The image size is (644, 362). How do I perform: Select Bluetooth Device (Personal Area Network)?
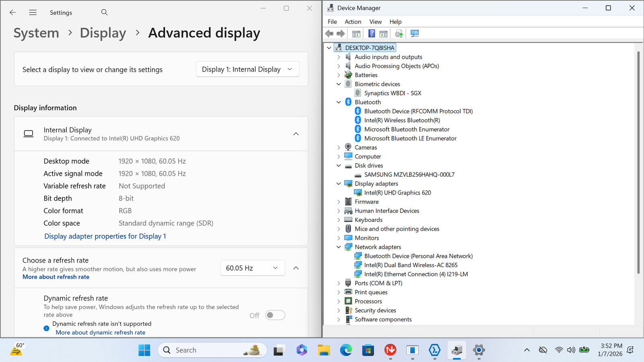click(x=419, y=256)
